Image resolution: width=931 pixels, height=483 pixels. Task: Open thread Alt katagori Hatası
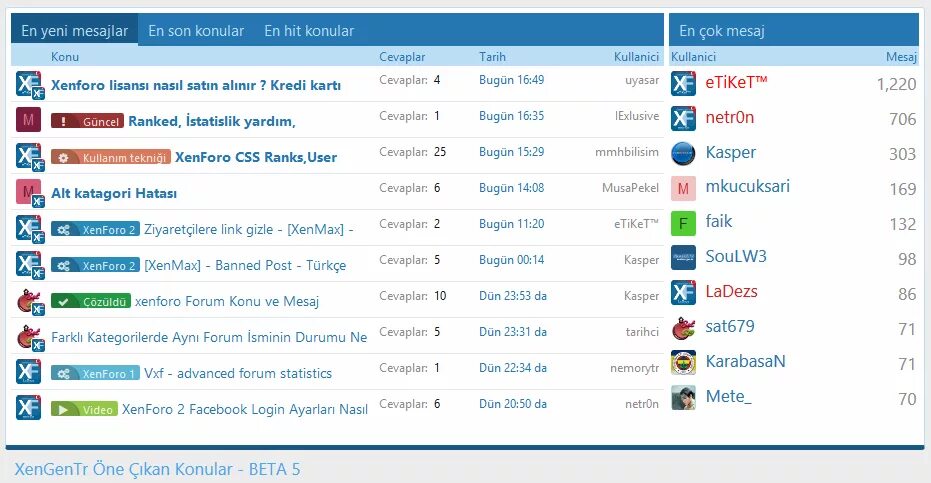[x=114, y=193]
